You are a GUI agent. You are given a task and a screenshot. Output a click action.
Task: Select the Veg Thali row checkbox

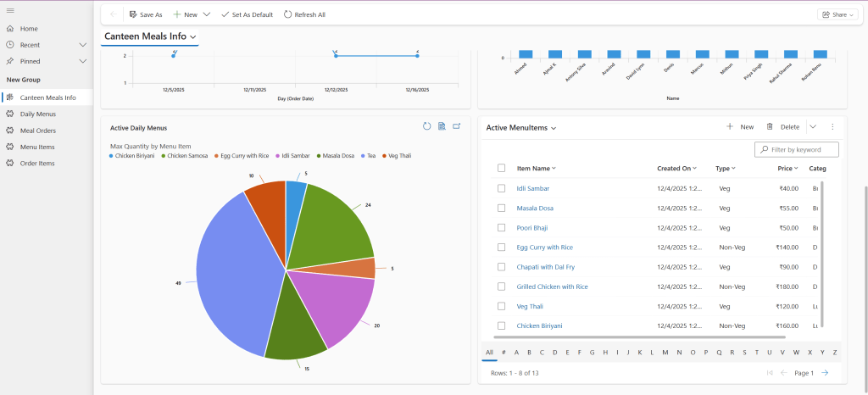point(502,306)
